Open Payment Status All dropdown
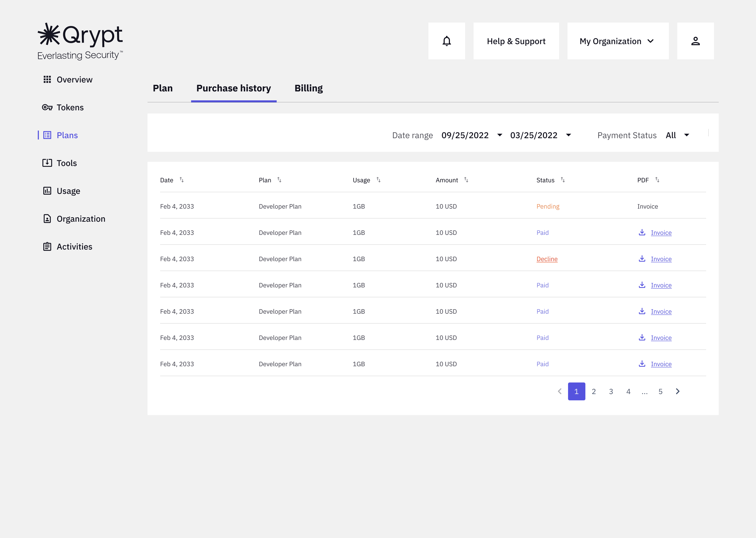756x538 pixels. [x=686, y=135]
